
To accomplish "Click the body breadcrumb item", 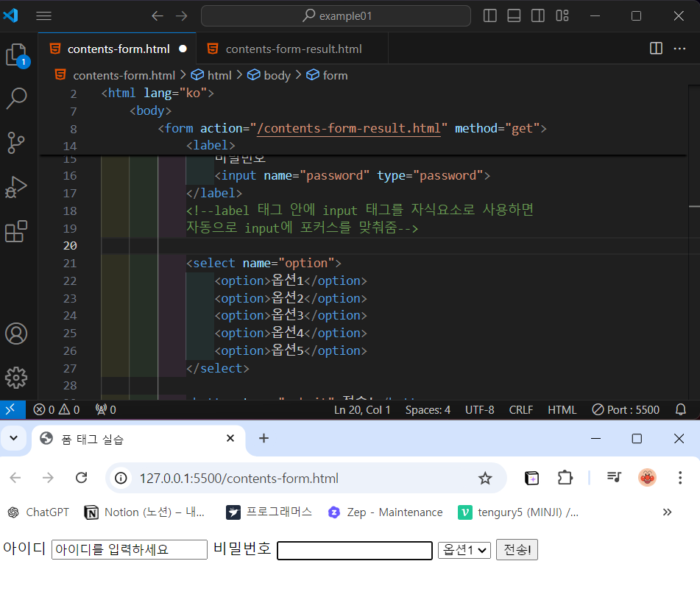I will coord(277,76).
